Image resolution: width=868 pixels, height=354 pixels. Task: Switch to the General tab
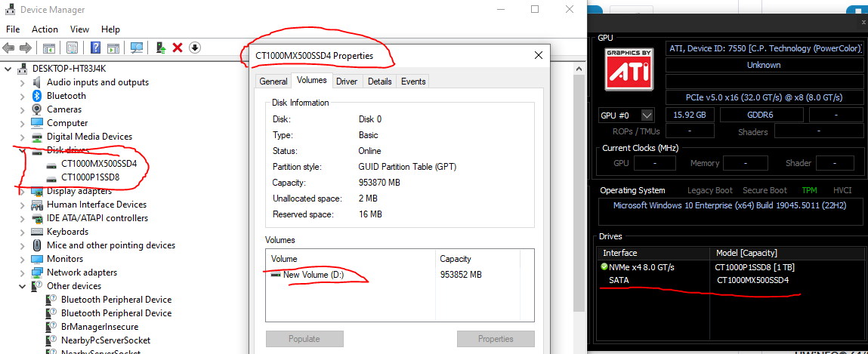(273, 82)
